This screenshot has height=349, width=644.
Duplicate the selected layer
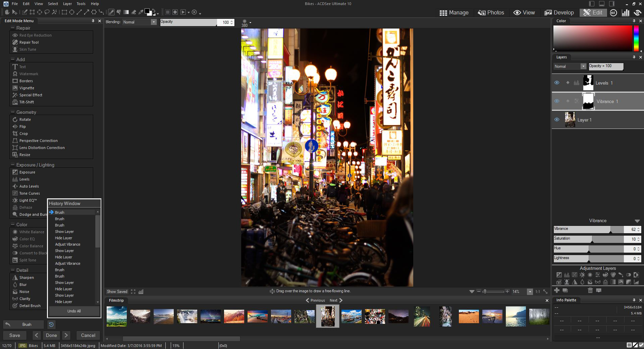click(565, 290)
